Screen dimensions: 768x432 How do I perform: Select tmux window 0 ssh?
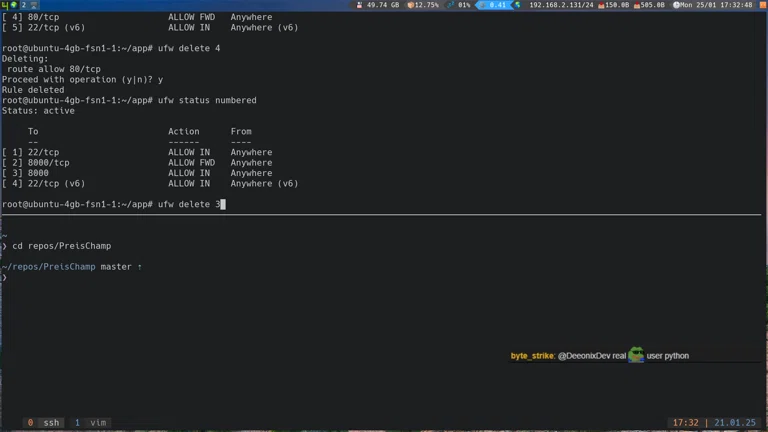click(43, 423)
